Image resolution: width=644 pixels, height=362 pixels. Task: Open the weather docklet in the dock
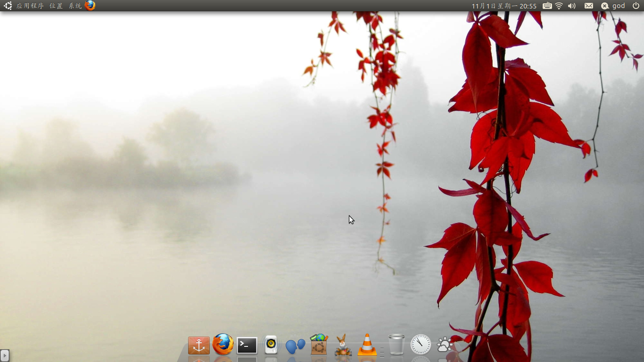445,345
